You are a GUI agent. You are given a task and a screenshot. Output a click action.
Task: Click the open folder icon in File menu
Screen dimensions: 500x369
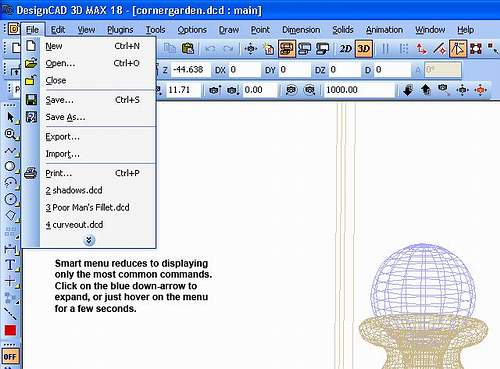pyautogui.click(x=31, y=63)
